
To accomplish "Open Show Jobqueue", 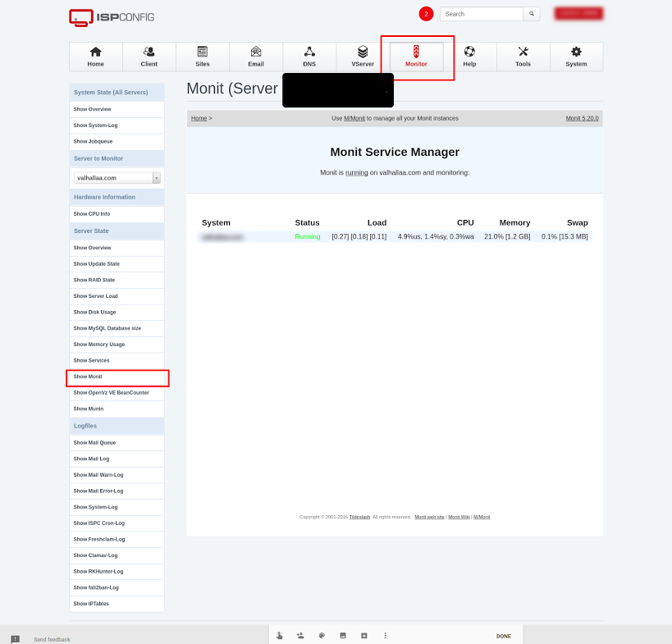I will click(117, 141).
